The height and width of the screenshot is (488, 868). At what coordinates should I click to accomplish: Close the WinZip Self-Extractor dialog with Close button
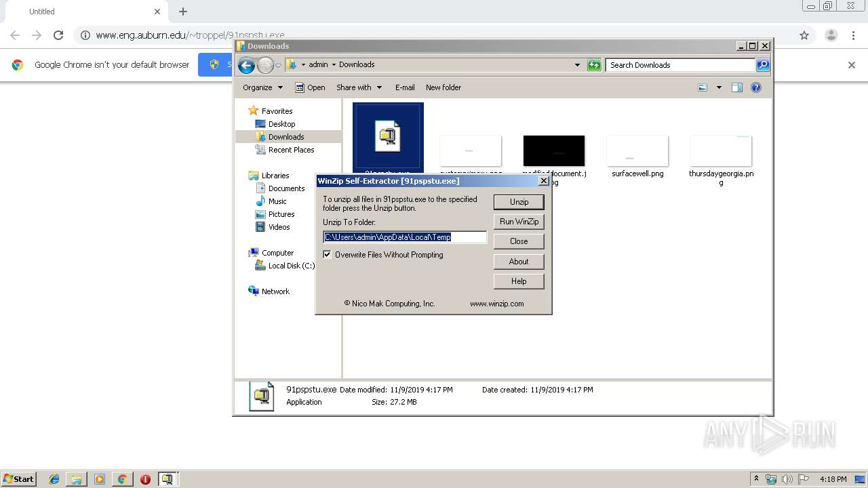[x=519, y=241]
